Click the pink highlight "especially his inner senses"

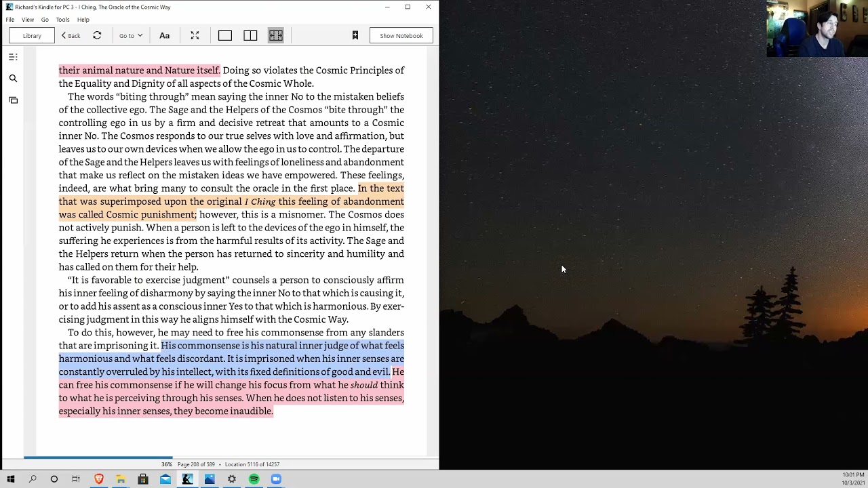(114, 411)
